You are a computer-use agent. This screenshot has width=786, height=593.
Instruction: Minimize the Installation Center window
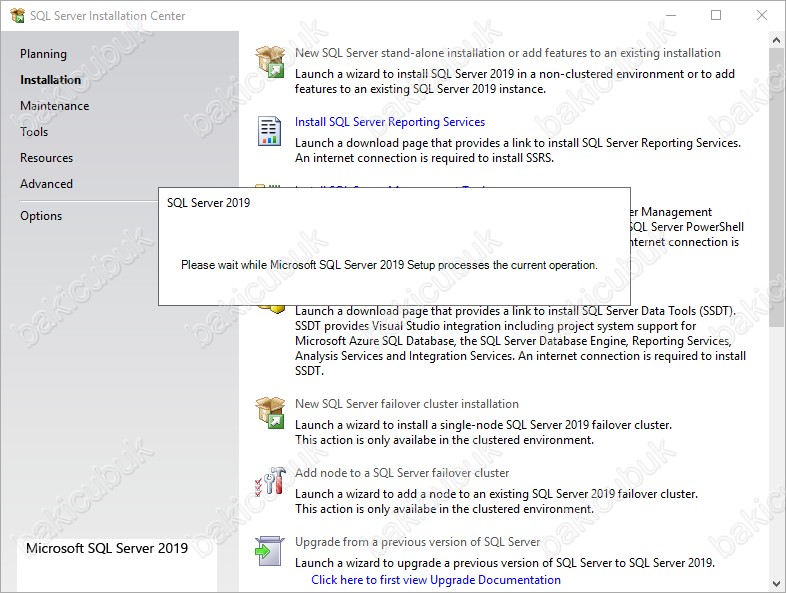671,16
